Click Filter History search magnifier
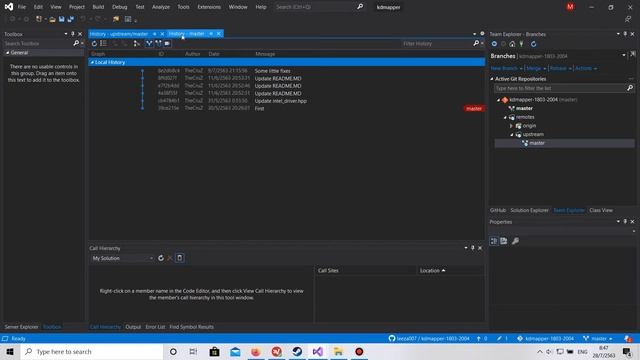This screenshot has height=360, width=640. coord(476,43)
